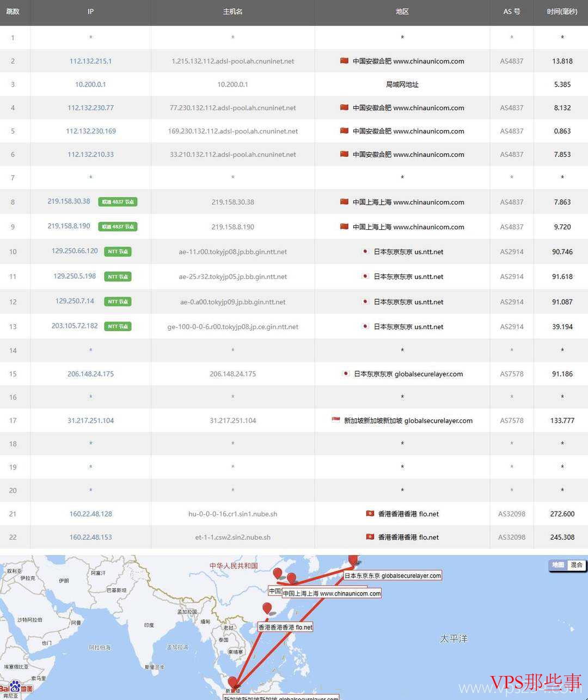Click NTT 节点 badge beside 129.250.5.198

[118, 277]
